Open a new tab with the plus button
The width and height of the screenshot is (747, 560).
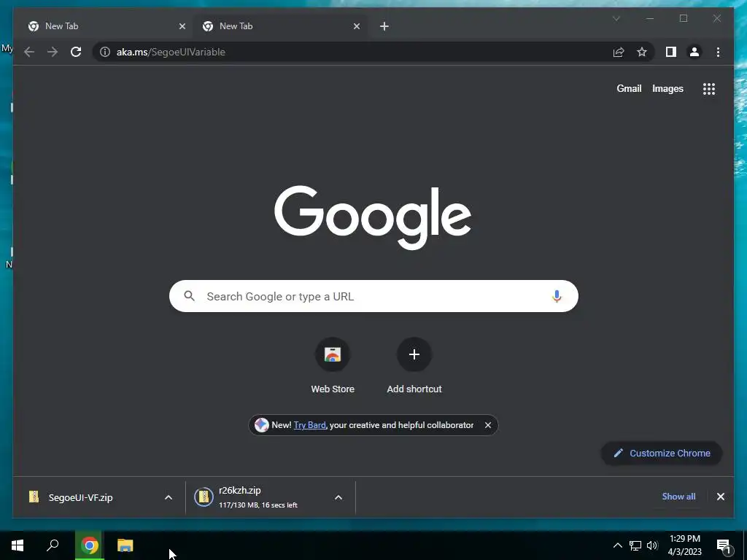384,26
